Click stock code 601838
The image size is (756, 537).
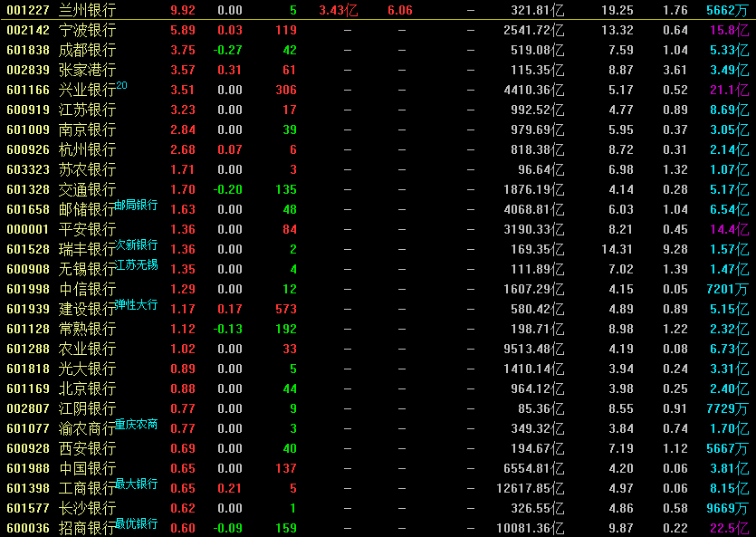click(x=28, y=50)
